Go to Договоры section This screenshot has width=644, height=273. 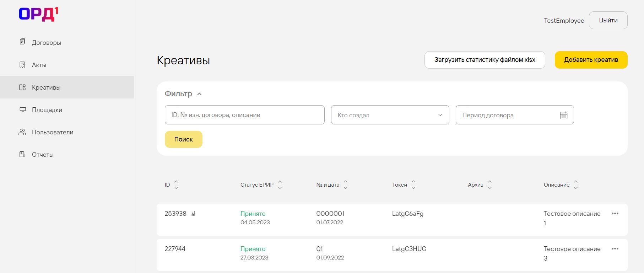pos(67,42)
